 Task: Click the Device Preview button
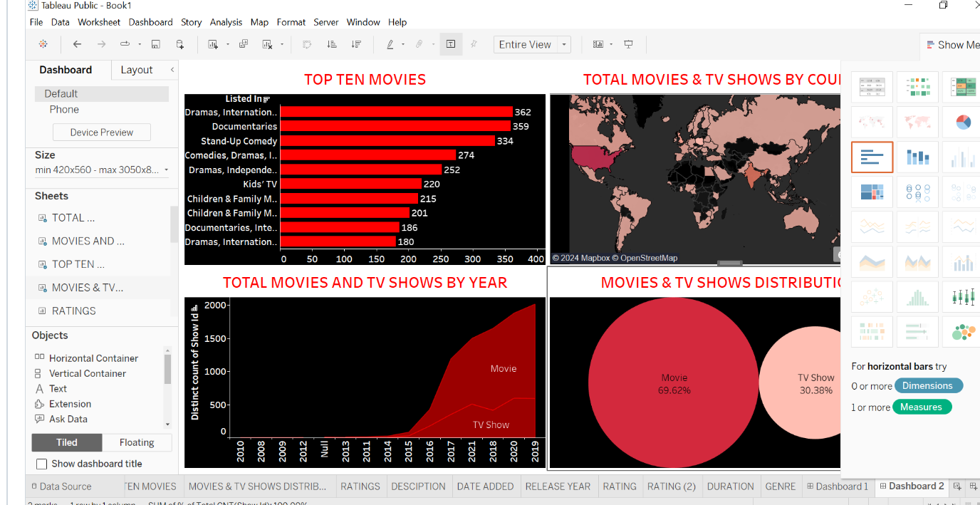102,132
